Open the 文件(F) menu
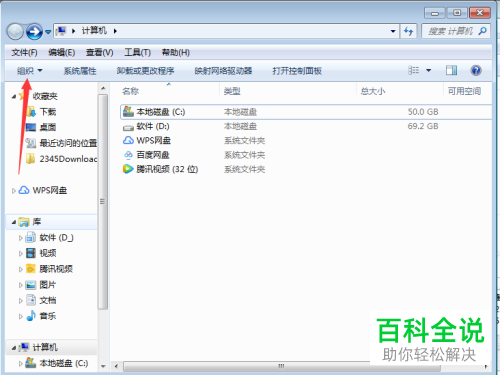The width and height of the screenshot is (500, 375). point(24,52)
